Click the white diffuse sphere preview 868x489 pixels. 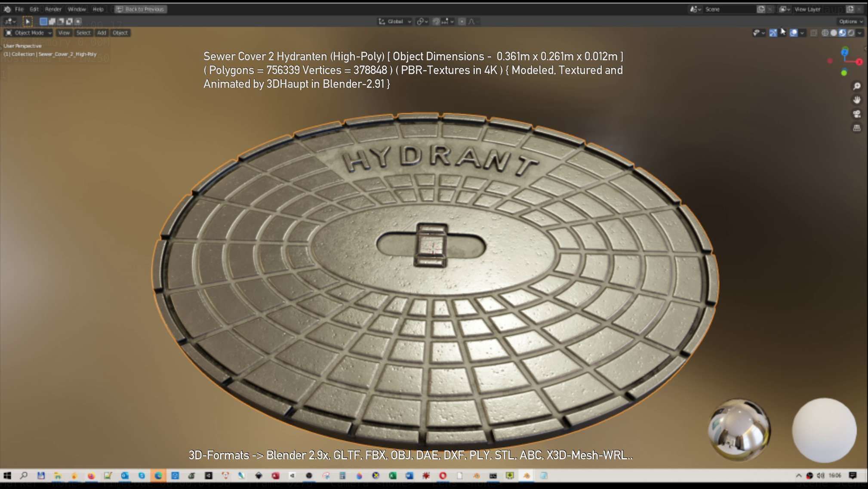(824, 430)
